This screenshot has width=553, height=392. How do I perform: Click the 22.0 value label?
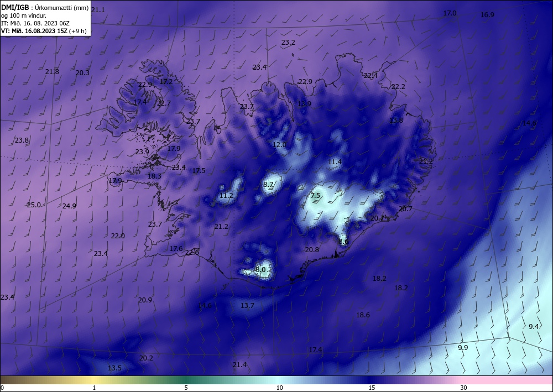coord(118,236)
